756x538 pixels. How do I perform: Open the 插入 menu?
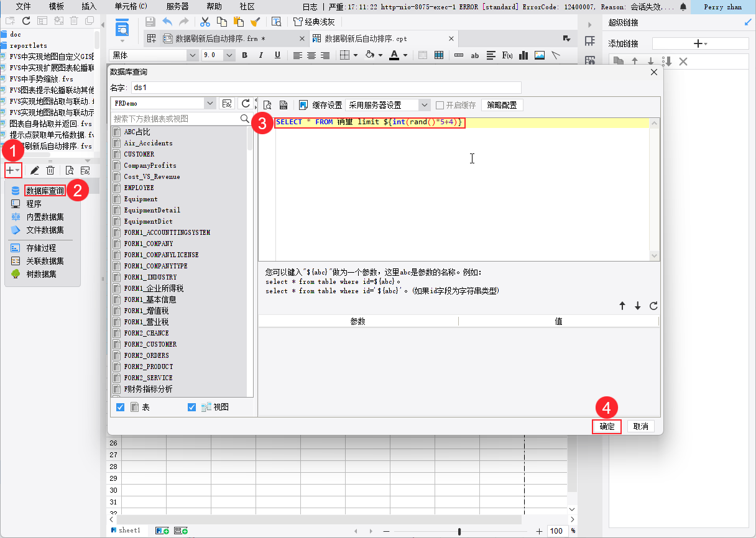click(x=89, y=6)
